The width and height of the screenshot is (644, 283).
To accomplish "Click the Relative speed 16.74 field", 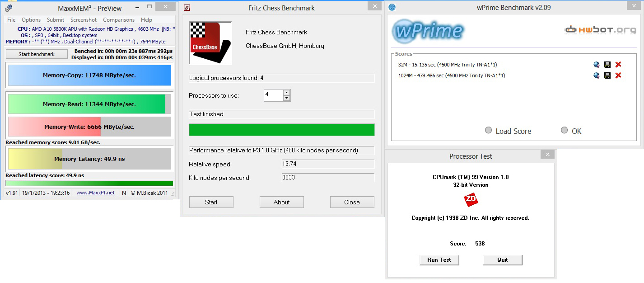I will click(328, 164).
